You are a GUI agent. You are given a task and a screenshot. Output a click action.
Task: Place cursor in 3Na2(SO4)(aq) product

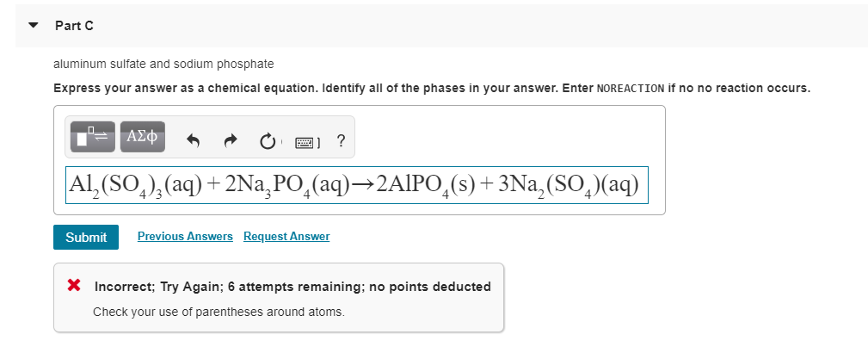pos(569,185)
